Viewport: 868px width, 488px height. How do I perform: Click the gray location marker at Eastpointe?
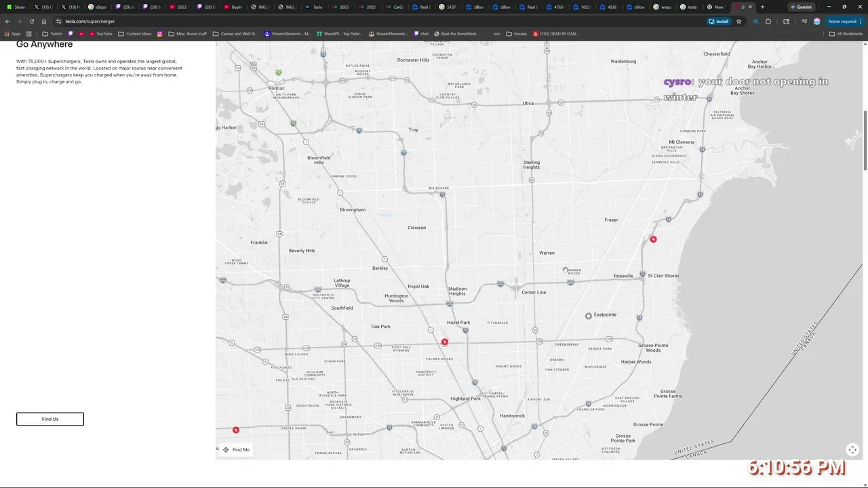click(589, 316)
